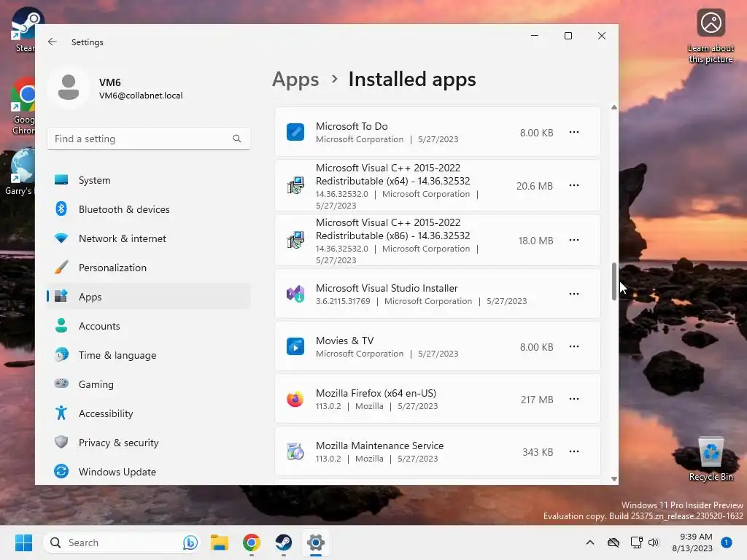Show hidden icons in system tray

589,542
